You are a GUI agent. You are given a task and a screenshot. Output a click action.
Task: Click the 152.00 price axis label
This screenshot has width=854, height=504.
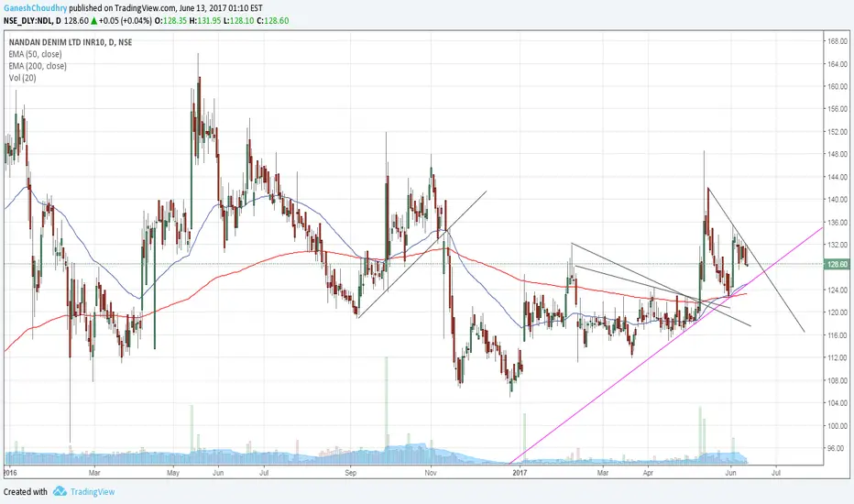[x=838, y=131]
